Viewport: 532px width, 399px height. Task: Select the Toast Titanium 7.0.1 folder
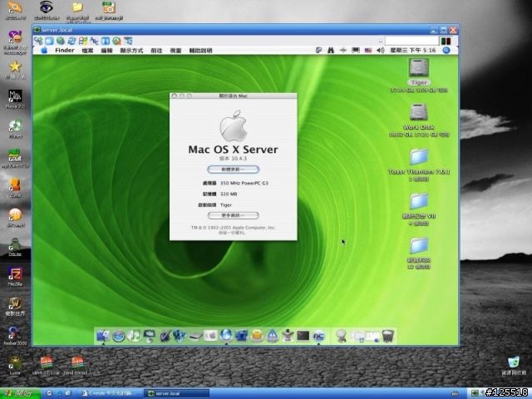tap(419, 156)
